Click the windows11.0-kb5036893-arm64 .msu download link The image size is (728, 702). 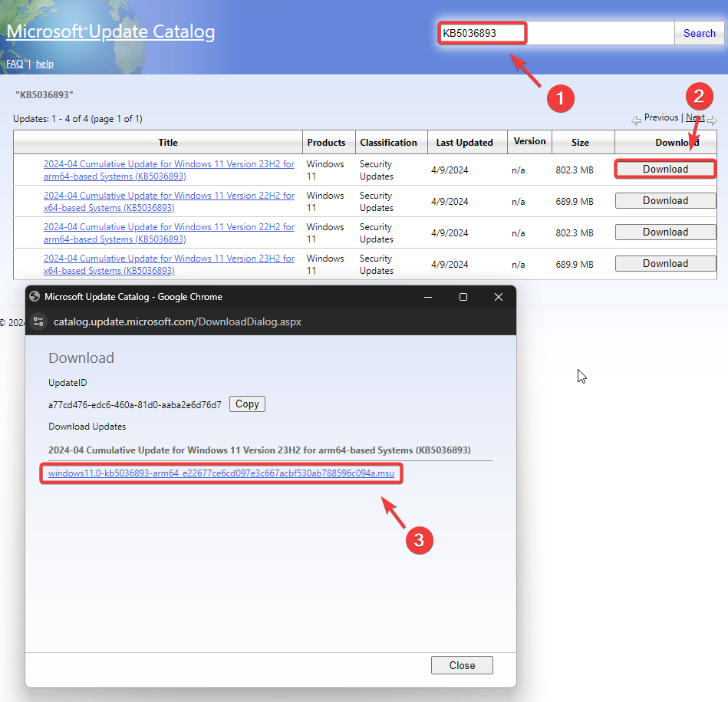point(221,473)
